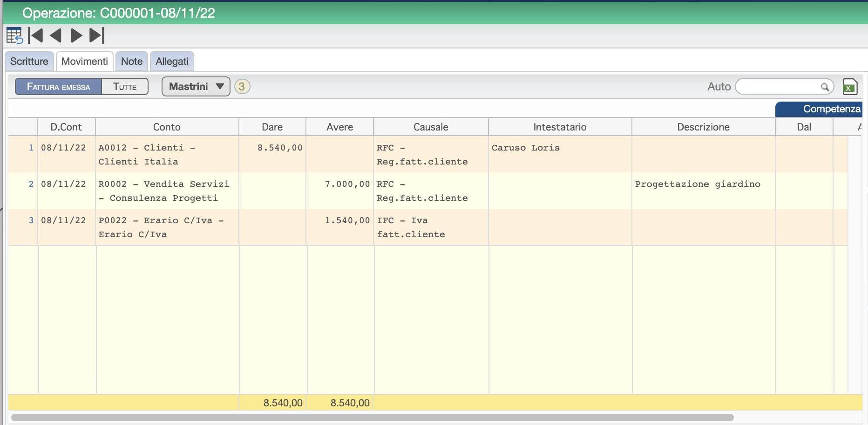Click Dare amount 8.540,00 in row 1
The width and height of the screenshot is (868, 425).
(x=280, y=148)
